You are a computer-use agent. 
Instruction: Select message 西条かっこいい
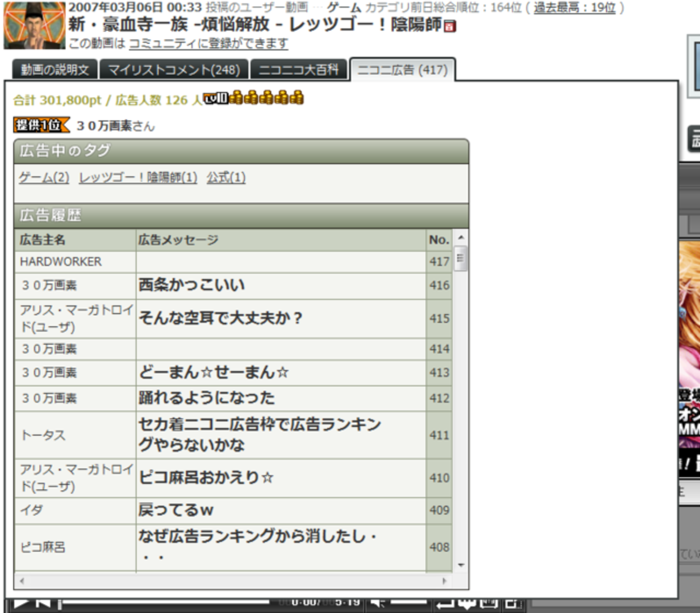pyautogui.click(x=192, y=285)
